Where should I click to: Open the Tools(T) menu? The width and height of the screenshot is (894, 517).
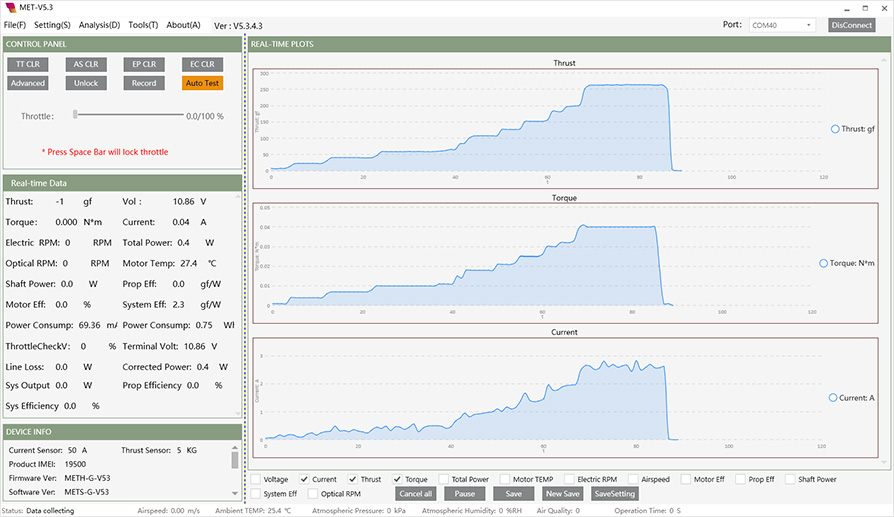(x=143, y=25)
